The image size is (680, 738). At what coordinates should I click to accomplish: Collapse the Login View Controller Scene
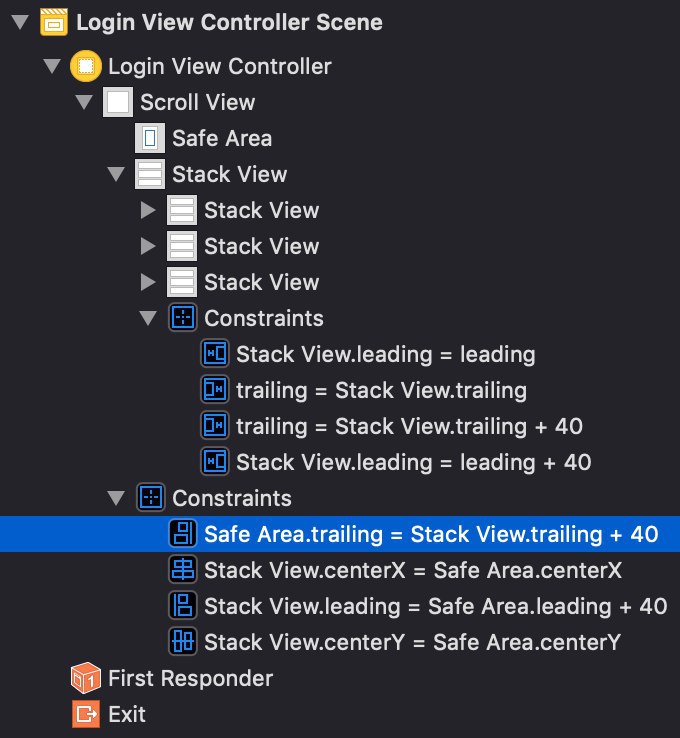pyautogui.click(x=19, y=21)
